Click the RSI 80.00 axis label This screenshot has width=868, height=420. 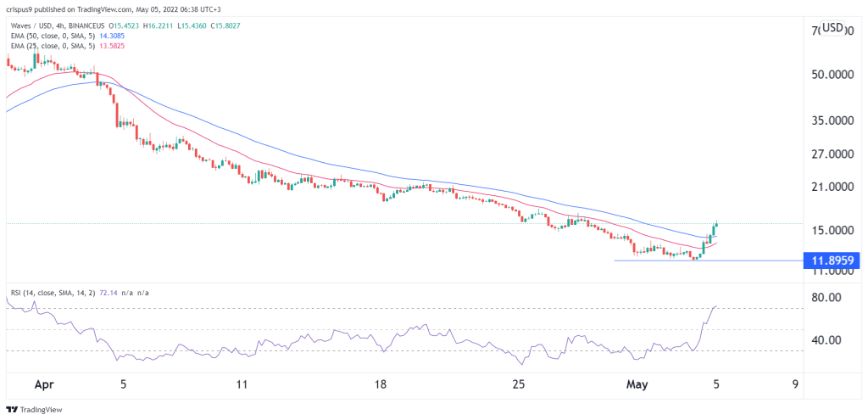tap(826, 298)
